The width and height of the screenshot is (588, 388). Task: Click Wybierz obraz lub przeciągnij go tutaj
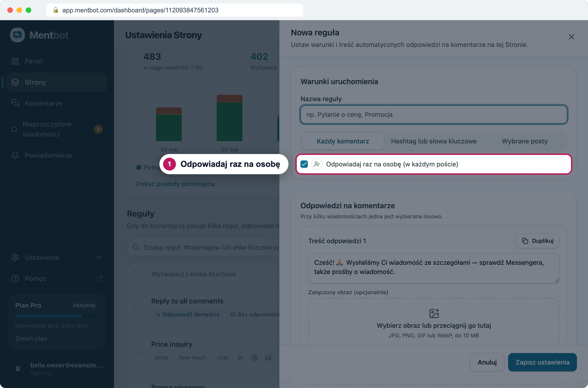[x=434, y=325]
